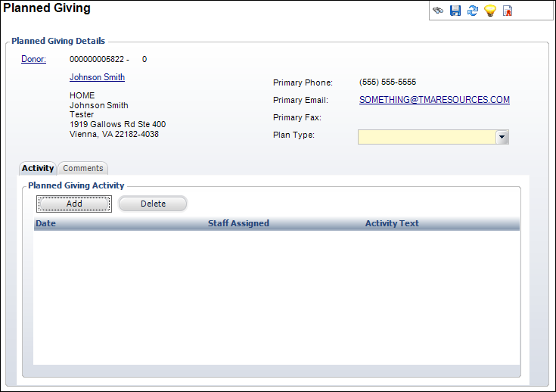Open the light bulb tips icon
The width and height of the screenshot is (556, 392).
coord(490,11)
